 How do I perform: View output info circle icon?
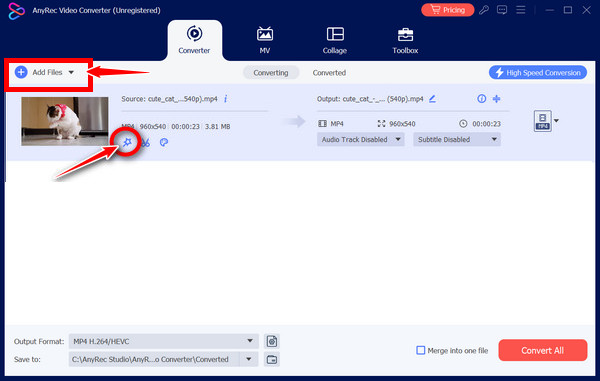tap(481, 99)
